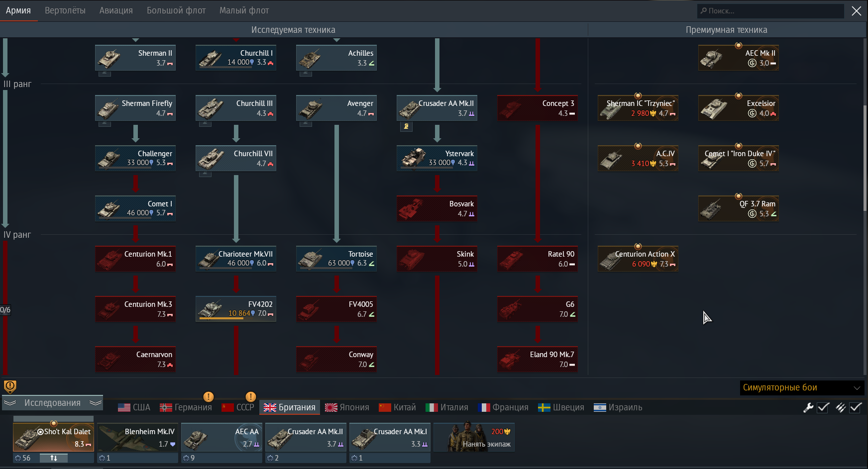868x469 pixels.
Task: Switch to the Вертолёты tab
Action: pyautogui.click(x=65, y=10)
